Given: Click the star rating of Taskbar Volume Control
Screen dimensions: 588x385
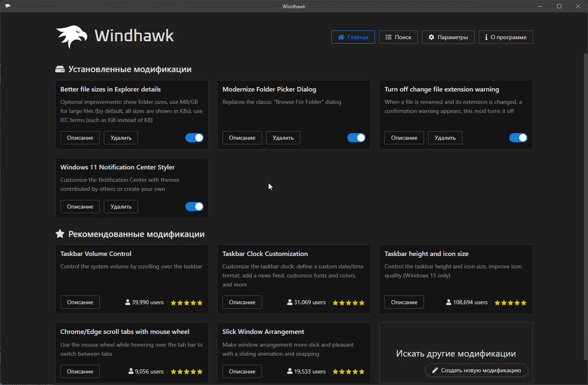Looking at the screenshot, I should 187,303.
